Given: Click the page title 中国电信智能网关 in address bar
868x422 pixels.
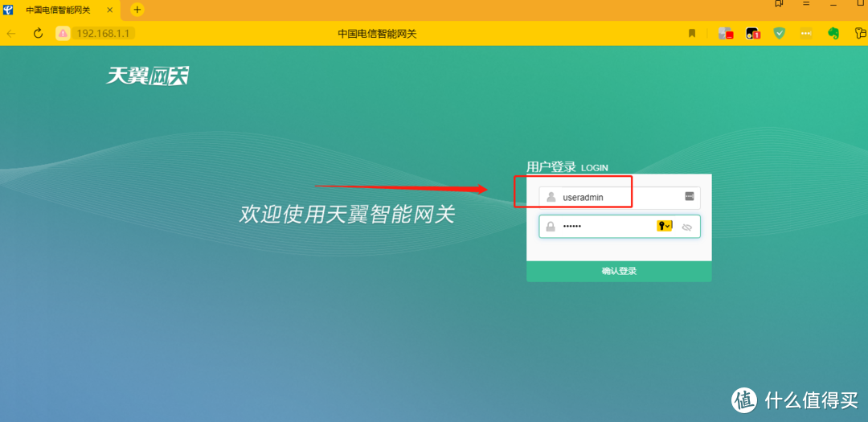Looking at the screenshot, I should pos(377,34).
